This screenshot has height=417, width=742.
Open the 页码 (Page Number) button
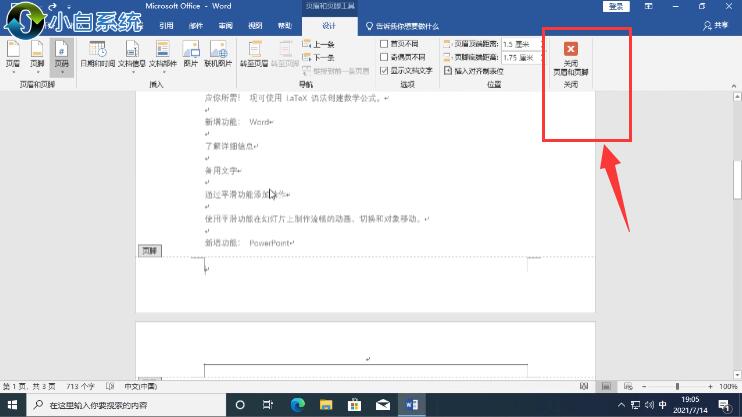pos(62,56)
